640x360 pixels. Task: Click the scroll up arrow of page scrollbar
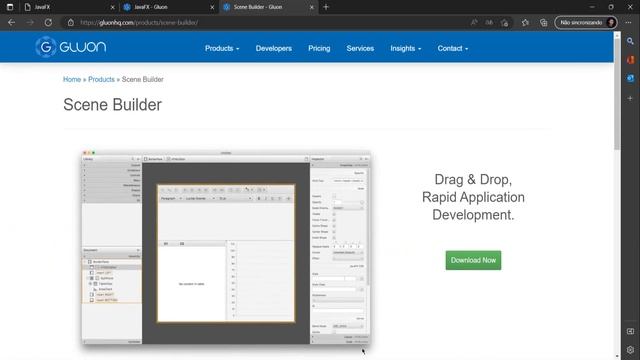pos(617,36)
